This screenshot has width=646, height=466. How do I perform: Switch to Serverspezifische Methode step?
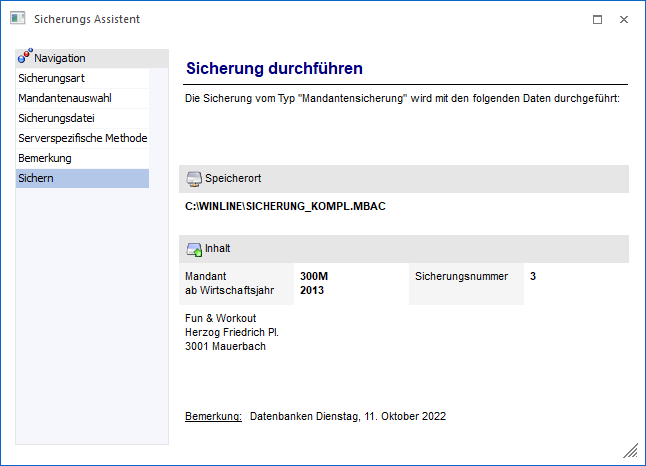(x=82, y=138)
